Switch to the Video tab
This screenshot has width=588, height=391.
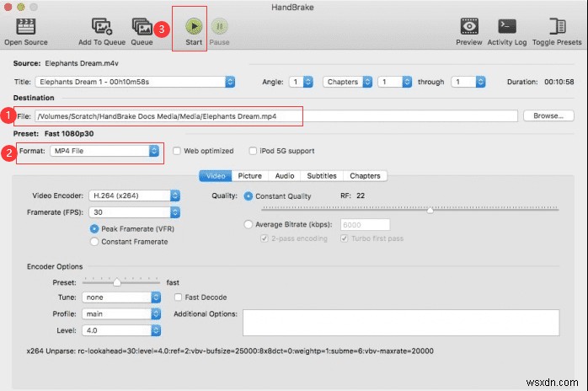216,175
